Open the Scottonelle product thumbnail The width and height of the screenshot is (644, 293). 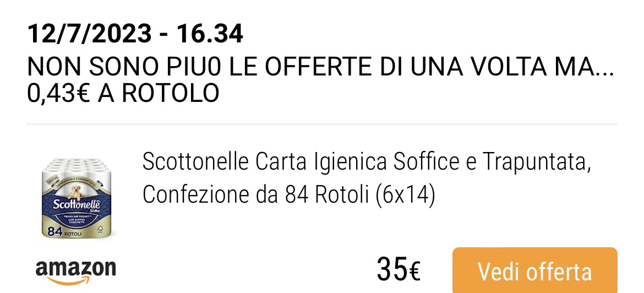click(75, 198)
